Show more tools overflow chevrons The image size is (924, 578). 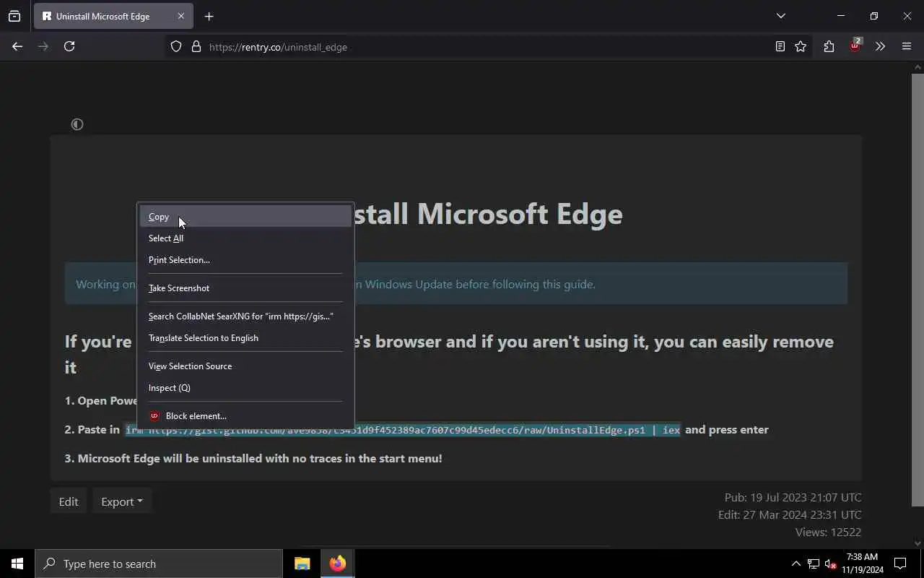pyautogui.click(x=880, y=46)
